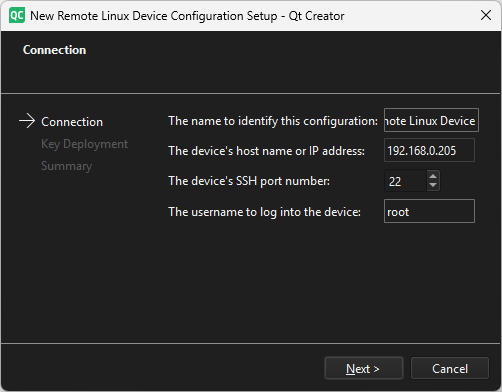Click the 'username to log into the device' label
Viewport: 502px width, 392px height.
[x=264, y=212]
